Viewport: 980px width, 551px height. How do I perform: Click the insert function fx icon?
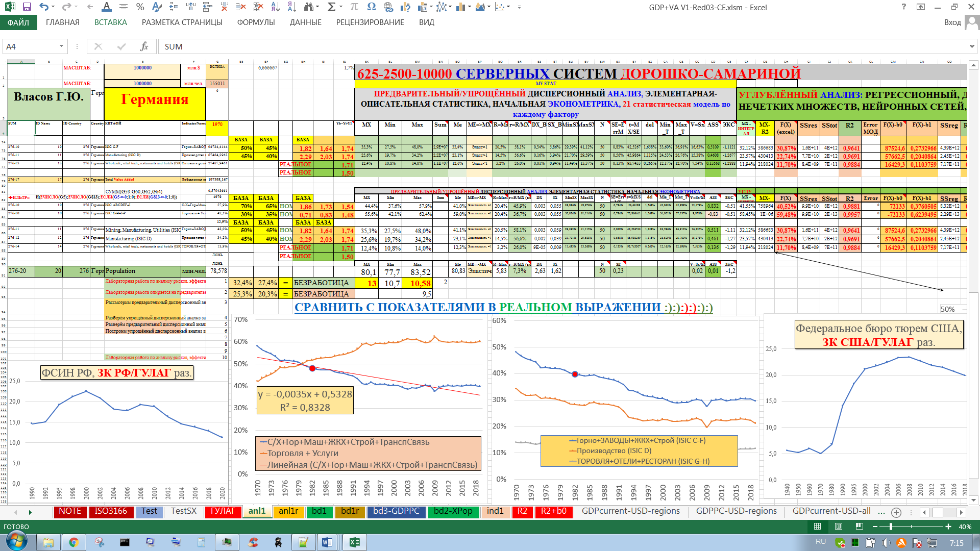144,46
